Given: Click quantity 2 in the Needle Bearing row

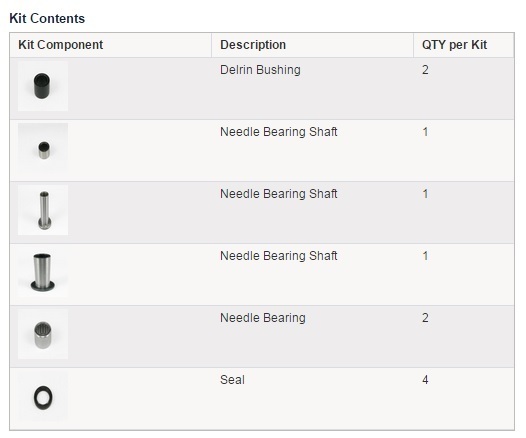Looking at the screenshot, I should tap(425, 318).
